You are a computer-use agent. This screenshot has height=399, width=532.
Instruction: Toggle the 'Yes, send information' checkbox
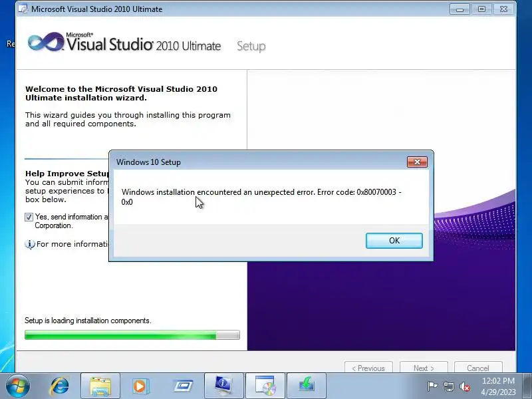tap(29, 217)
